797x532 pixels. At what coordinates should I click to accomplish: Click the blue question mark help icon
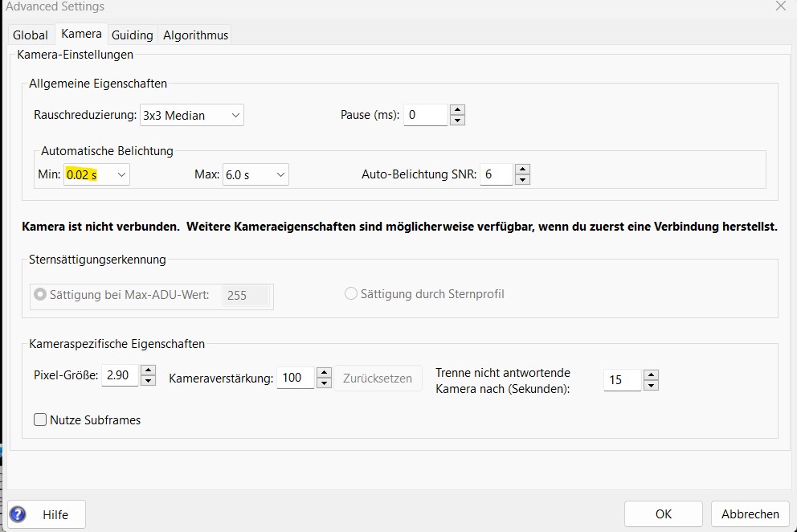18,514
